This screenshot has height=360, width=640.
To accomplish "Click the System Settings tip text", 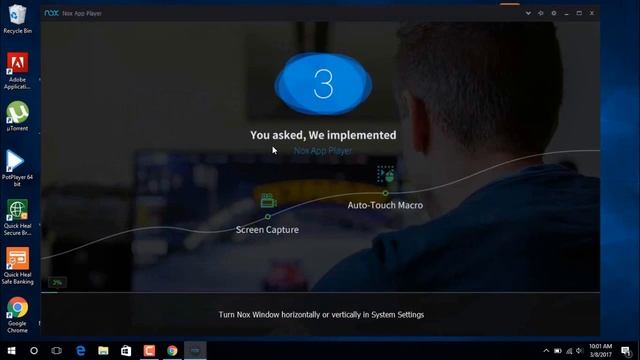I will click(321, 315).
